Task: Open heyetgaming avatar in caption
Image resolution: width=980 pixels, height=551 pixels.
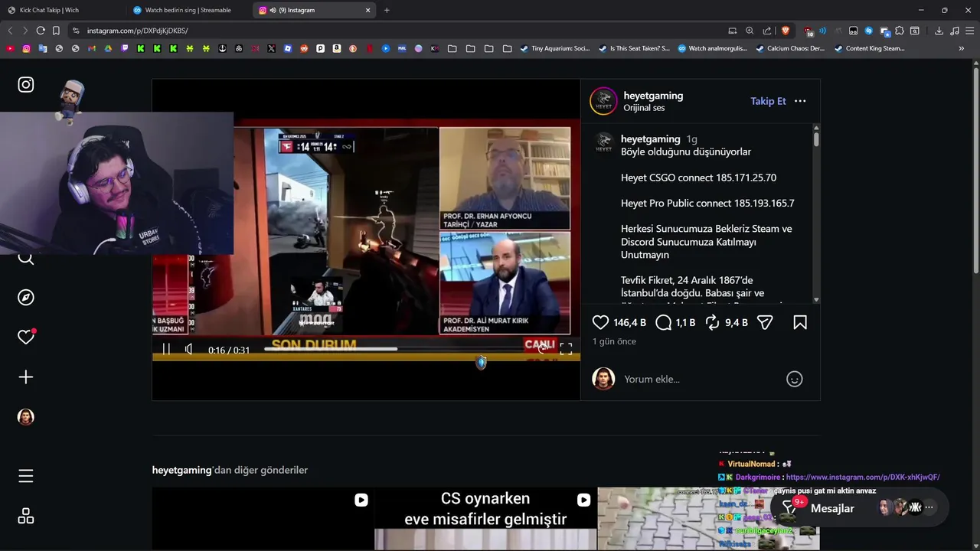Action: pyautogui.click(x=604, y=142)
